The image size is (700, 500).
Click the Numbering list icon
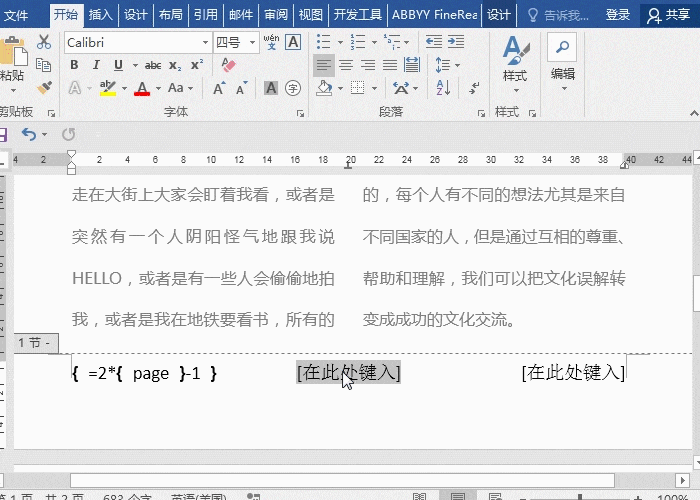coord(358,42)
